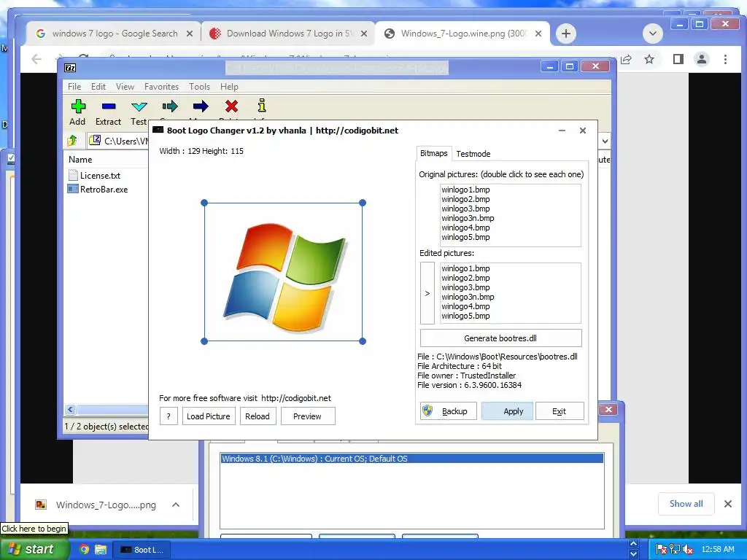Click the 7-Zip Extract toolbar icon
Screen dimensions: 747x560
pos(109,106)
